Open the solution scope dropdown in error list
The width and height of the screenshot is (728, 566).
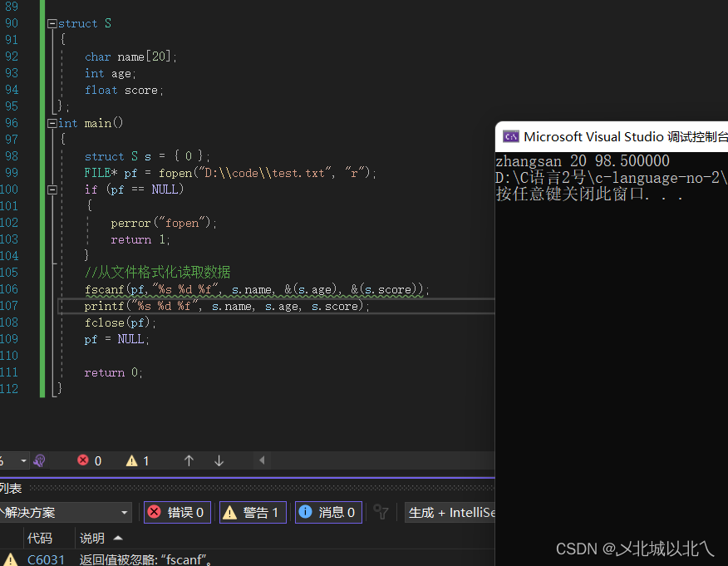pos(65,513)
